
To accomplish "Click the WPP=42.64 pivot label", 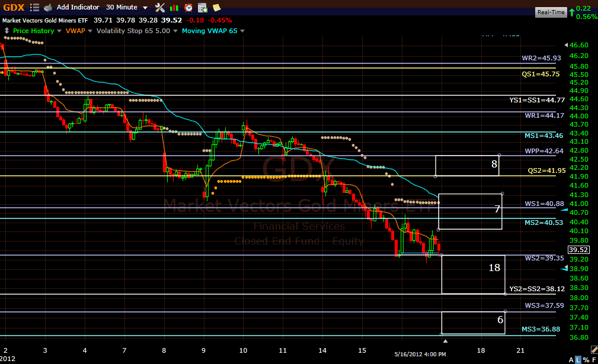I will tap(544, 151).
